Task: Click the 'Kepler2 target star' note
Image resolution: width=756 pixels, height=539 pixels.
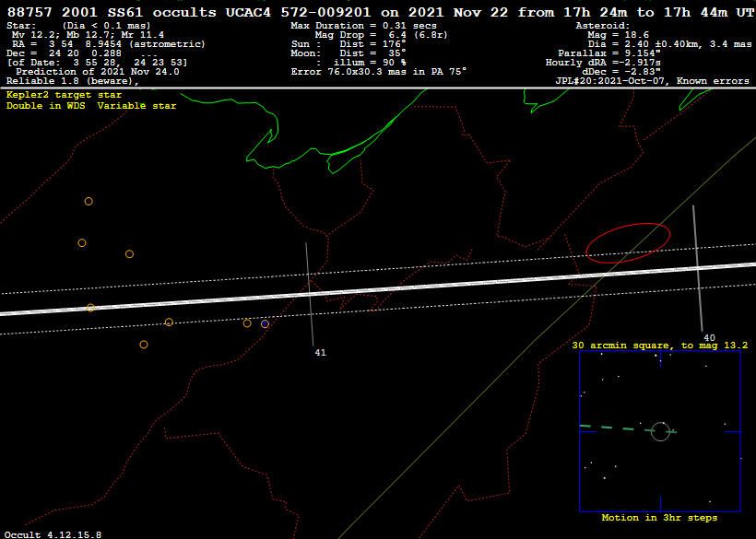Action: point(64,95)
